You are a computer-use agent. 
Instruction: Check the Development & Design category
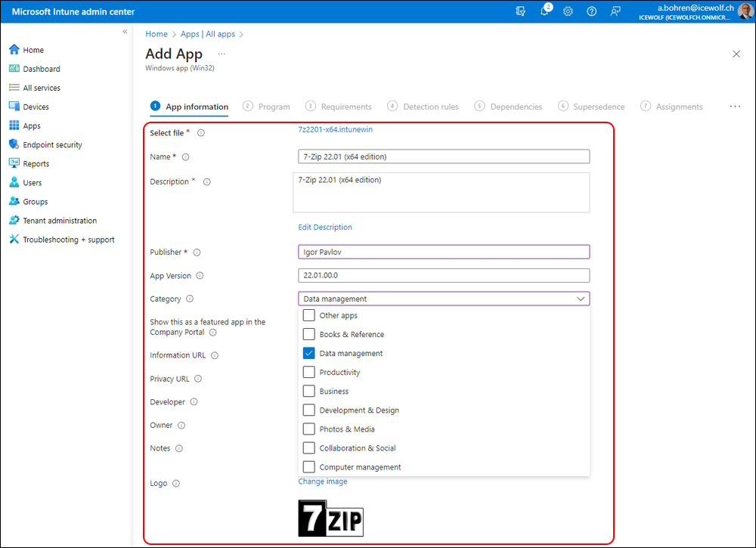[x=309, y=410]
